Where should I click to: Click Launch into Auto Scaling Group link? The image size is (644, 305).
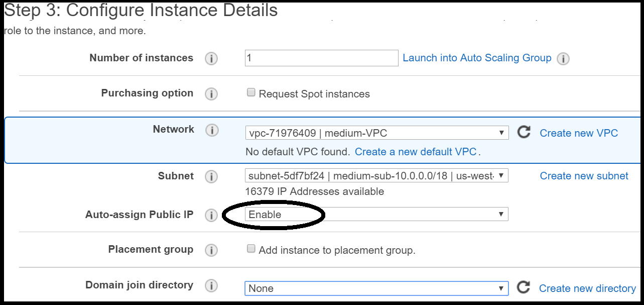coord(477,58)
